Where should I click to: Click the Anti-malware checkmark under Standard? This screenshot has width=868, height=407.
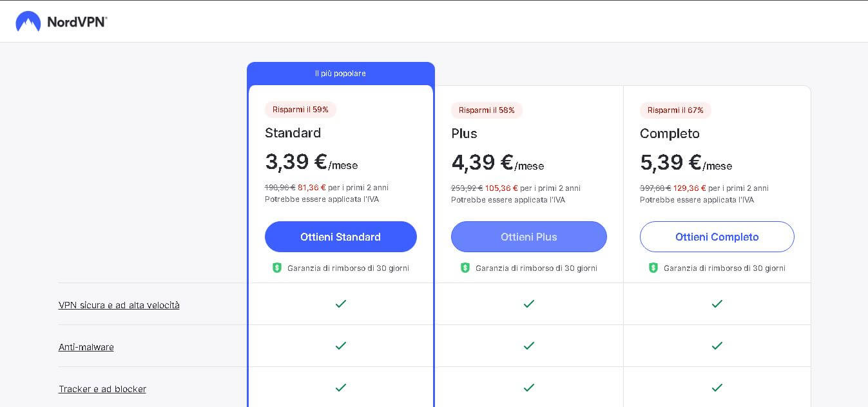point(340,346)
